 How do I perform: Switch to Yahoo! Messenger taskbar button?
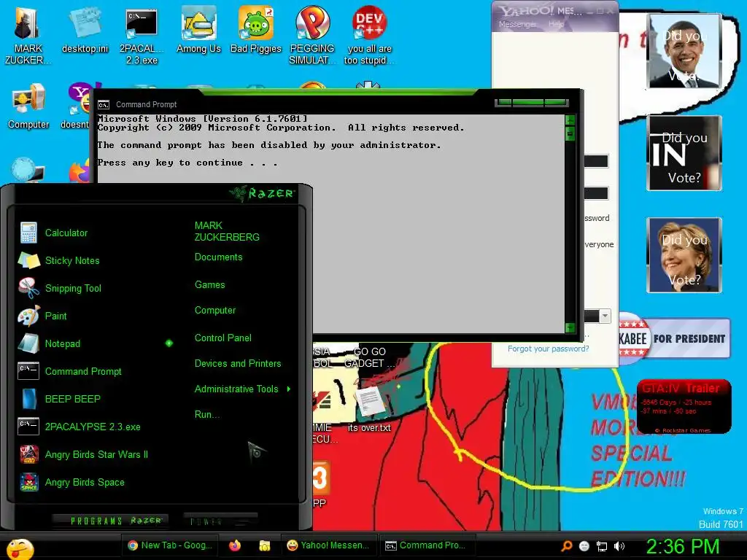point(328,545)
